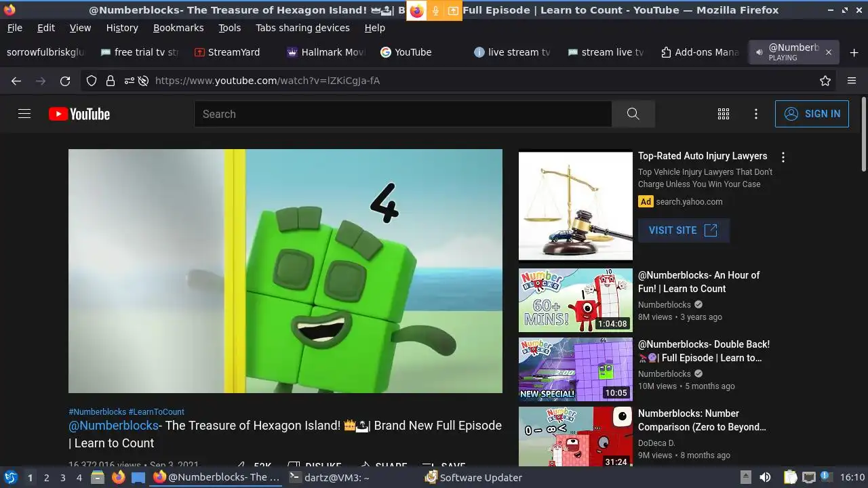Go forward one page in Firefox
Image resolution: width=868 pixels, height=488 pixels.
coord(41,81)
